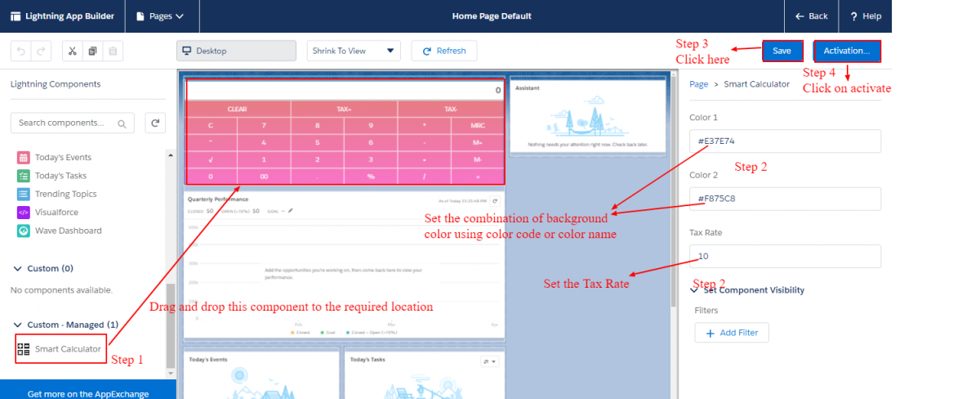The width and height of the screenshot is (980, 399).
Task: Click the calculator square root key
Action: click(211, 159)
